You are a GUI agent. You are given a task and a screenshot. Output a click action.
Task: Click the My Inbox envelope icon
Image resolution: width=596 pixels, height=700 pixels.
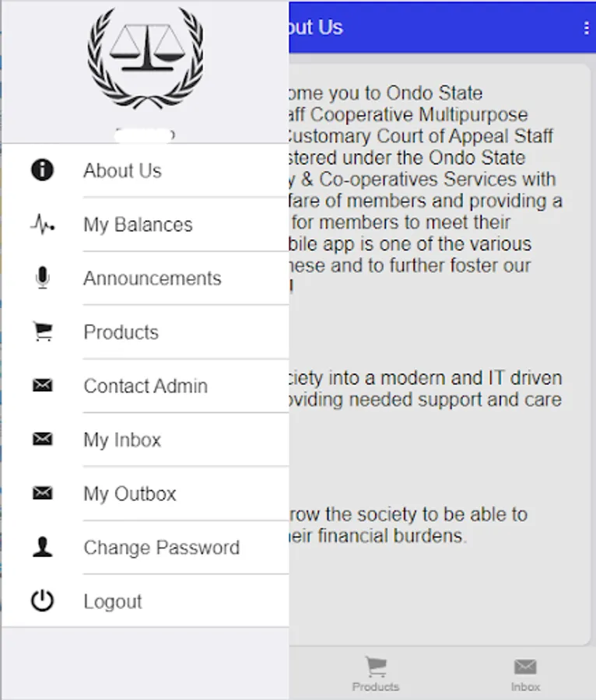pos(42,439)
